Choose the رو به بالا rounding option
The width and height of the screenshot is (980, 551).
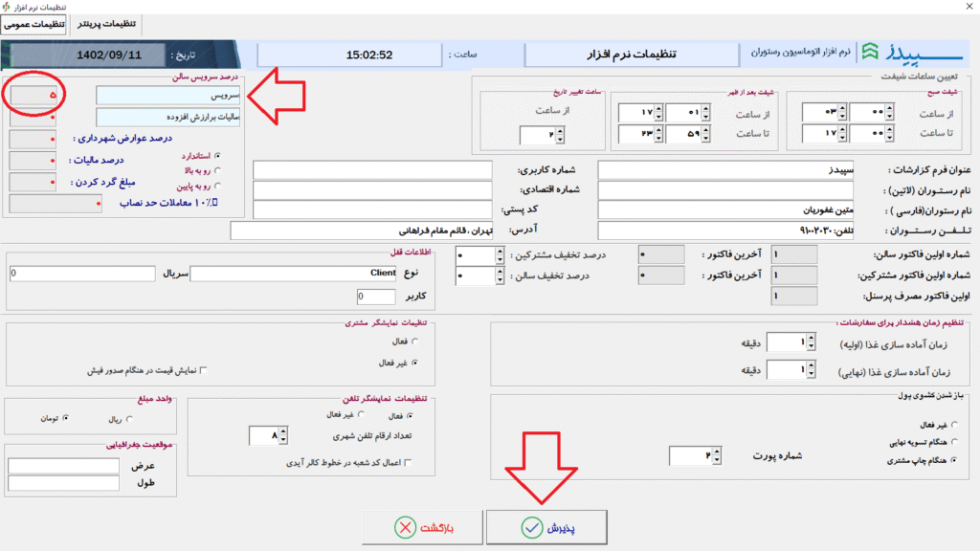pyautogui.click(x=219, y=170)
